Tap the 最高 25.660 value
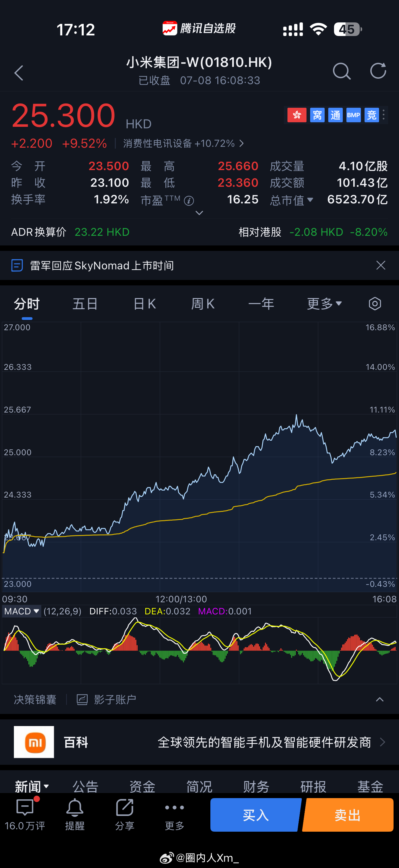This screenshot has height=868, width=399. [238, 166]
